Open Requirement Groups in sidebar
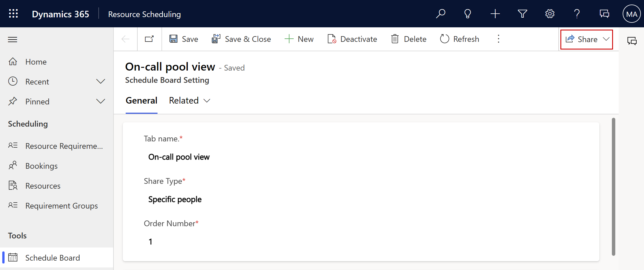 [x=57, y=206]
